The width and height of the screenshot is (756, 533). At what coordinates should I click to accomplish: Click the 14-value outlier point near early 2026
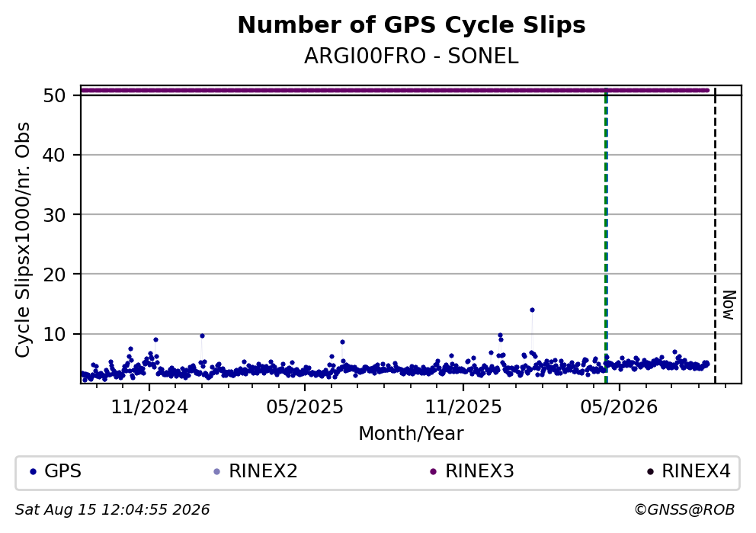pyautogui.click(x=532, y=310)
